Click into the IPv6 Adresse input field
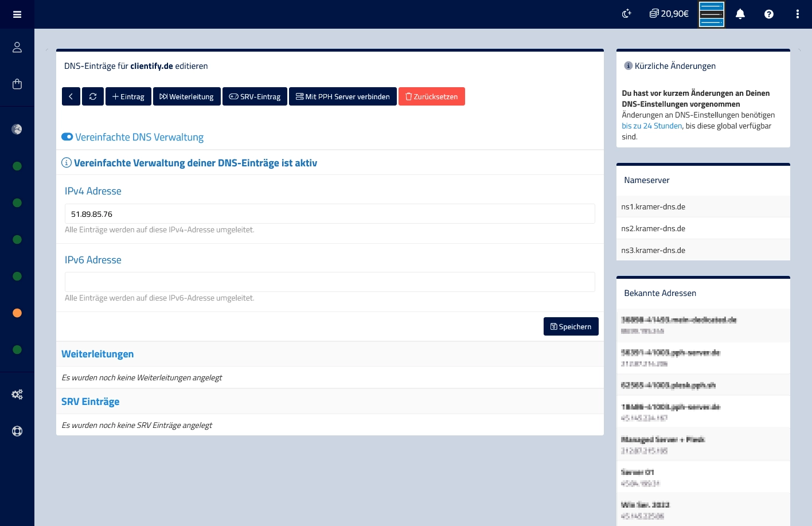Image resolution: width=812 pixels, height=526 pixels. [330, 282]
